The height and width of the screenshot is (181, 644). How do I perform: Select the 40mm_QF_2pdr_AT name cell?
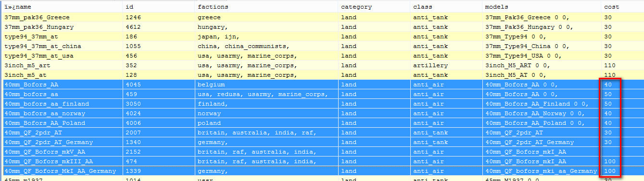[x=63, y=133]
